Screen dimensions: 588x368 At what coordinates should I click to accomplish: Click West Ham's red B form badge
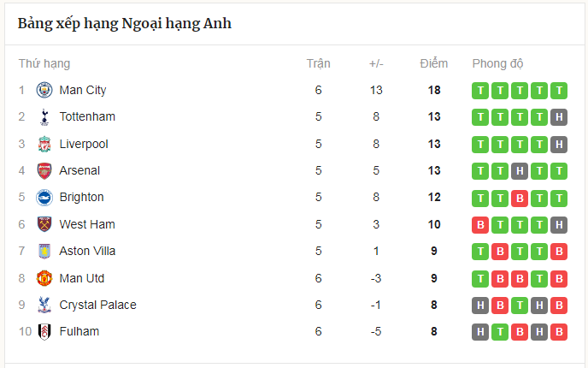(x=480, y=224)
